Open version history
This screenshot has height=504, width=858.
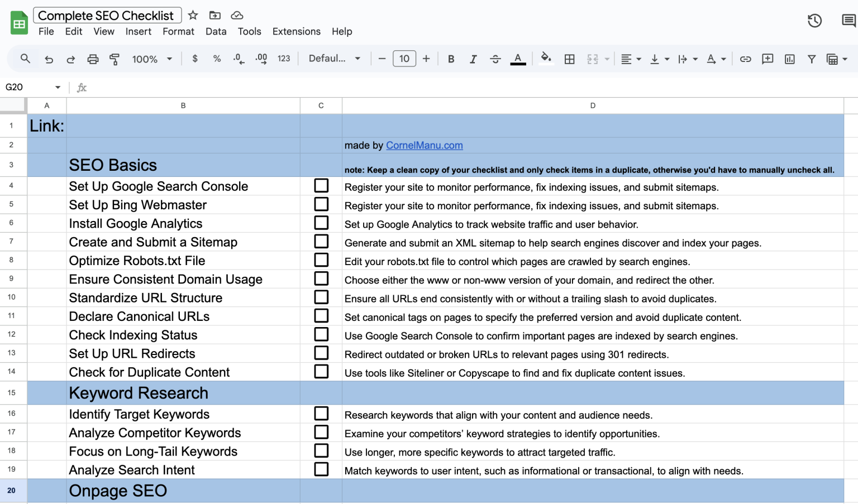(814, 20)
